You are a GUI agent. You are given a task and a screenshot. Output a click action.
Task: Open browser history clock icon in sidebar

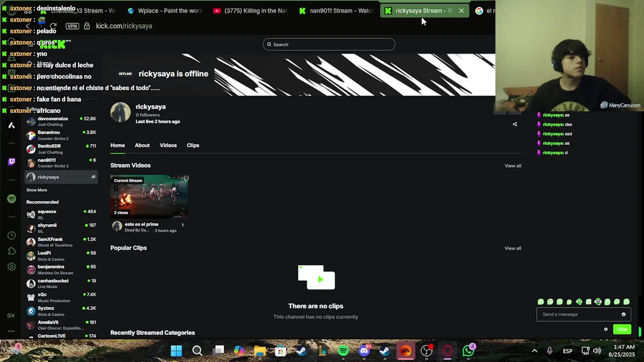tap(12, 235)
